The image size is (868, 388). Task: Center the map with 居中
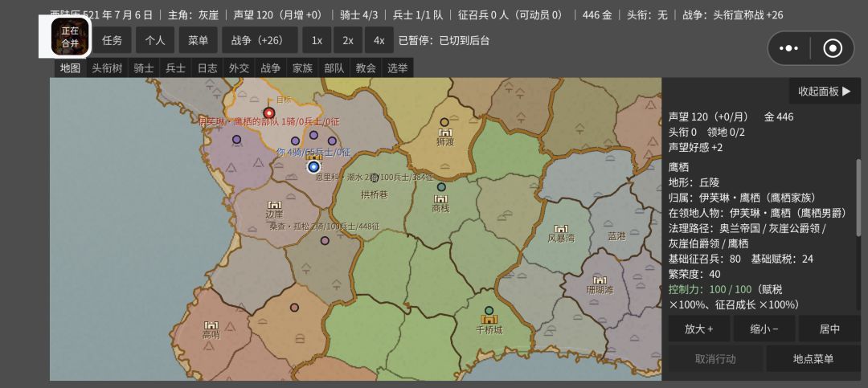[x=829, y=329]
